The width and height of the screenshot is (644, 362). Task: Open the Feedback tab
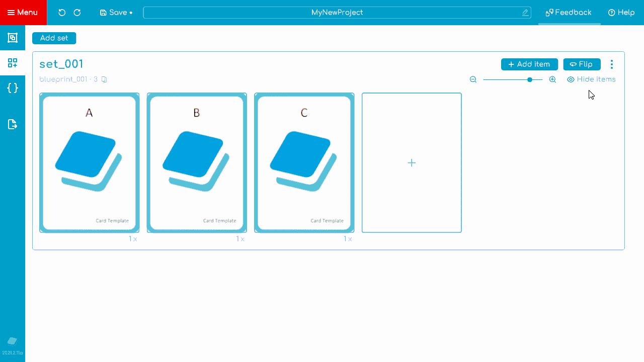(569, 13)
